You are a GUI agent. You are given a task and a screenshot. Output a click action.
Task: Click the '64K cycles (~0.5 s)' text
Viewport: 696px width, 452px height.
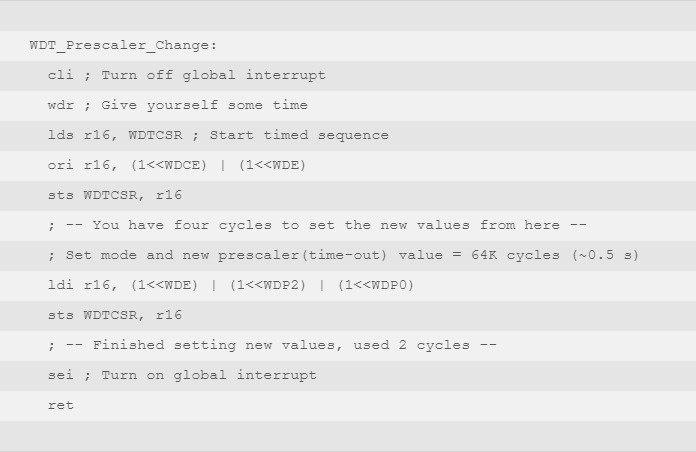pos(555,255)
